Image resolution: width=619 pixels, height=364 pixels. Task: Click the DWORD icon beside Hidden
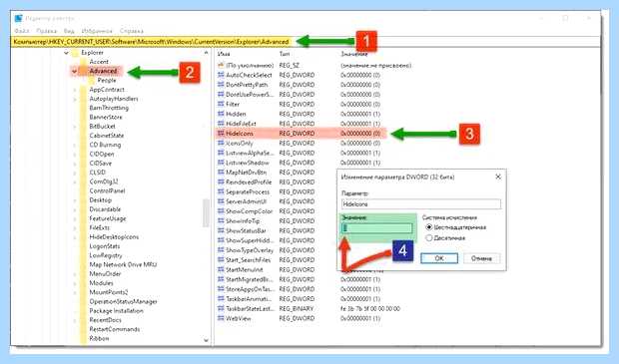coord(221,114)
